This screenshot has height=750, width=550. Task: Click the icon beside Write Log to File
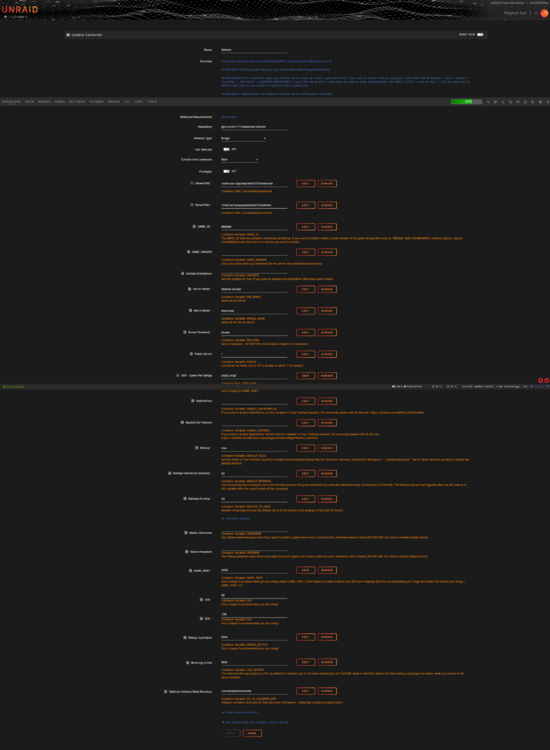187,662
